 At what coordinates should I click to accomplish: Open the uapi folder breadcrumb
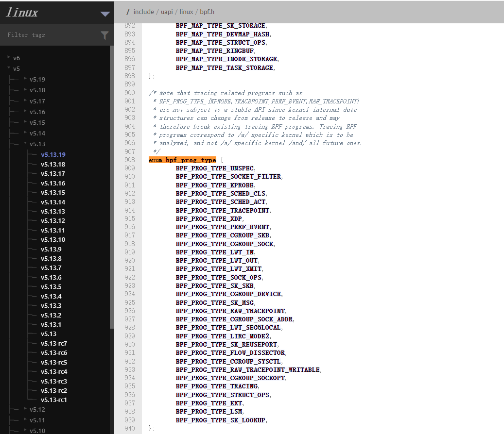click(x=167, y=12)
